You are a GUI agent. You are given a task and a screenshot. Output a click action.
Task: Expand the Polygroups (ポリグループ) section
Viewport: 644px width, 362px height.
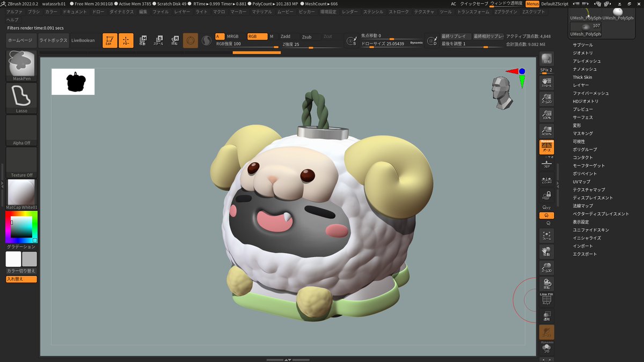(x=584, y=150)
